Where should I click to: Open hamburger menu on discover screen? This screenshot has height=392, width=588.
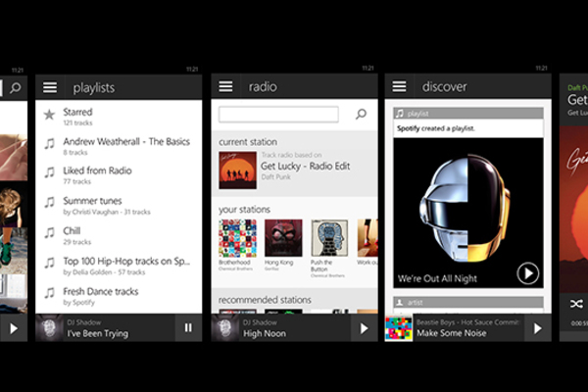pos(399,86)
